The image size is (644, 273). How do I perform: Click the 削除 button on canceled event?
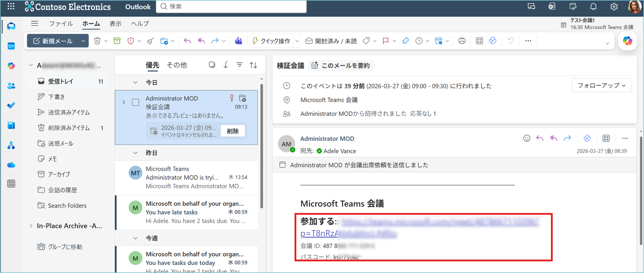233,131
